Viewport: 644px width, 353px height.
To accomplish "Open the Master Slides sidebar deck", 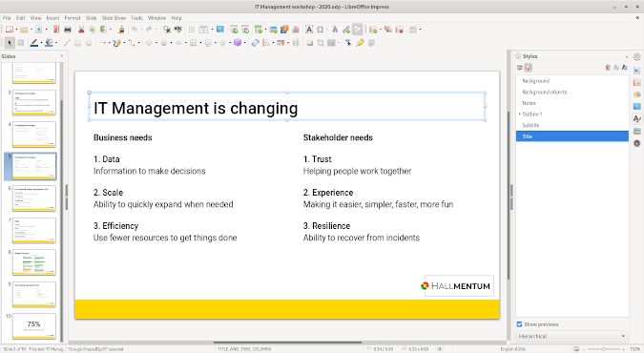I will [637, 107].
